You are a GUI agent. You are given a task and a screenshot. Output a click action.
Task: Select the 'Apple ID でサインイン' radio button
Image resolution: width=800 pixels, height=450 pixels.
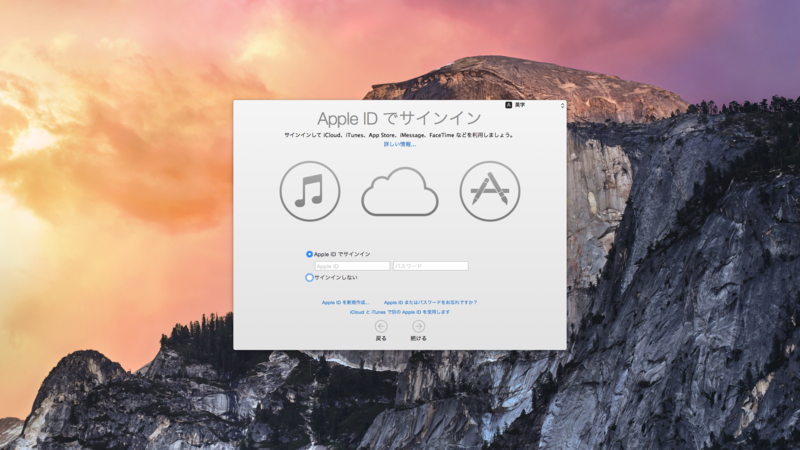click(309, 254)
